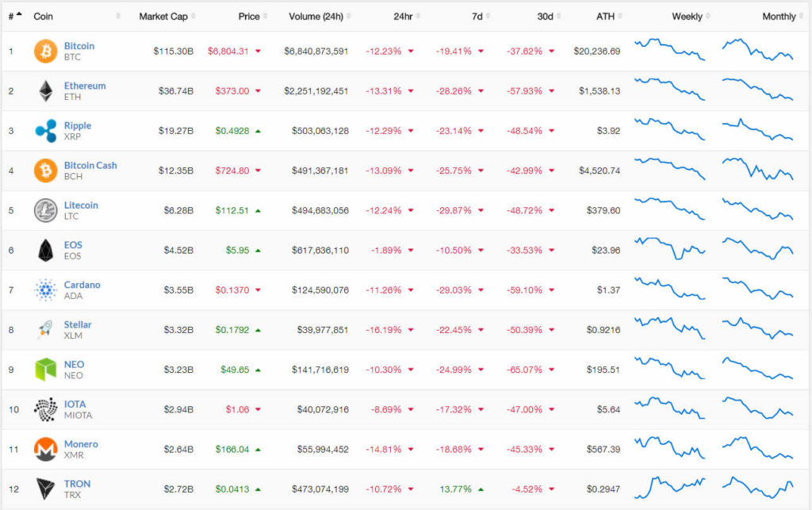Click Bitcoin weekly sparkline chart
The width and height of the screenshot is (812, 510).
coord(669,49)
